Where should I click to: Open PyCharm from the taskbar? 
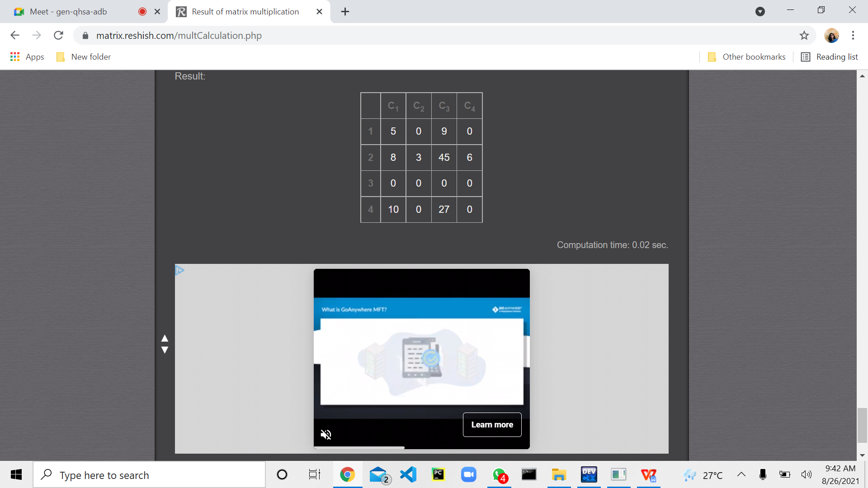[x=438, y=474]
